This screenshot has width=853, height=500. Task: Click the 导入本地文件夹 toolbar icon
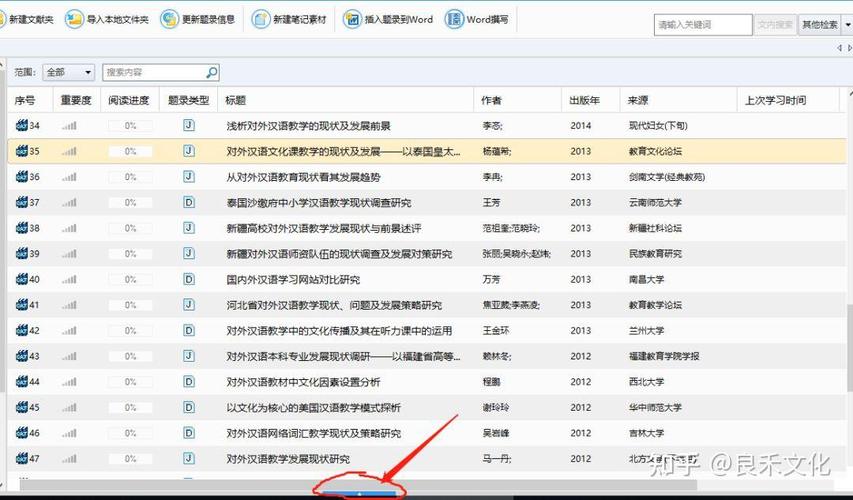click(74, 20)
